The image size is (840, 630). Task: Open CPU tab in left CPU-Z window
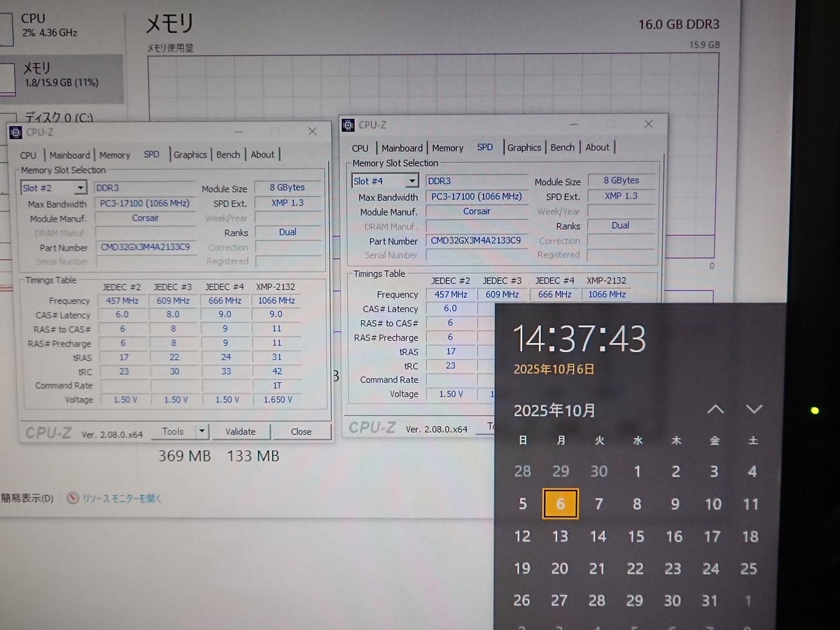28,155
